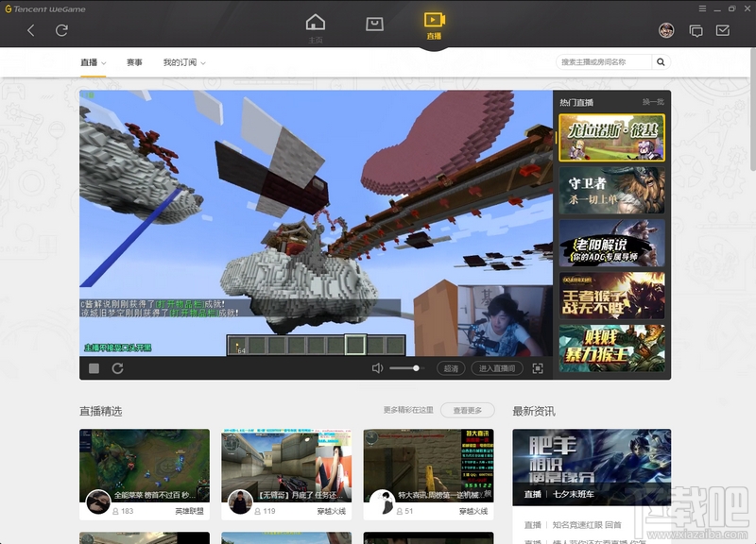
Task: Click streamer avatar on 51-viewer card
Action: [x=382, y=501]
